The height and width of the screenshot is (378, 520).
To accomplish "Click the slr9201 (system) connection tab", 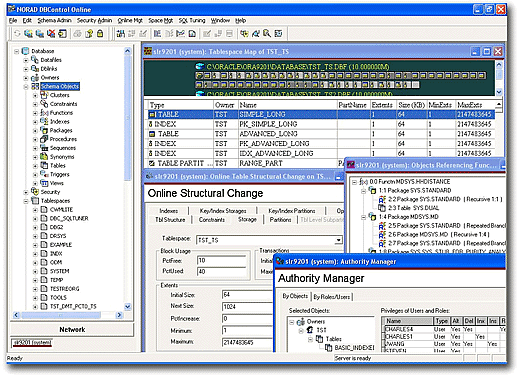I will (32, 342).
